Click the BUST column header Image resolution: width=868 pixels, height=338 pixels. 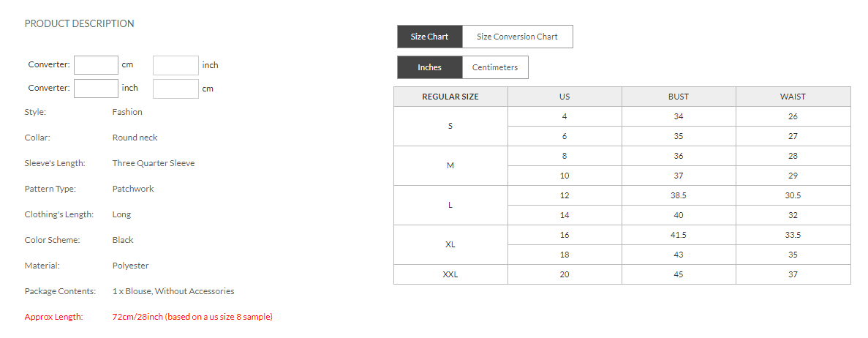(679, 97)
